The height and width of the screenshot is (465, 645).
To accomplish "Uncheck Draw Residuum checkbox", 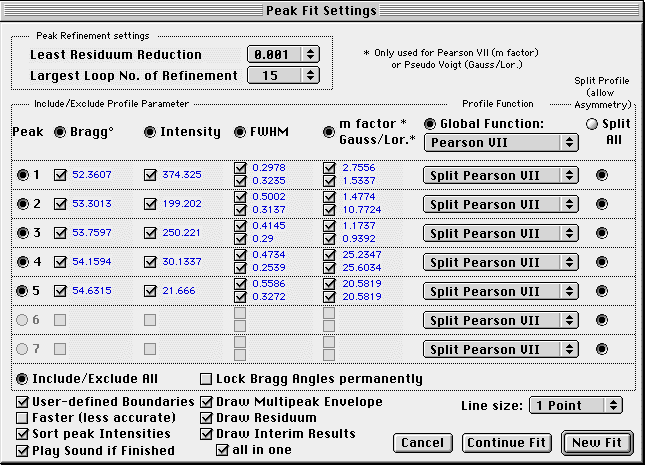I will [207, 418].
